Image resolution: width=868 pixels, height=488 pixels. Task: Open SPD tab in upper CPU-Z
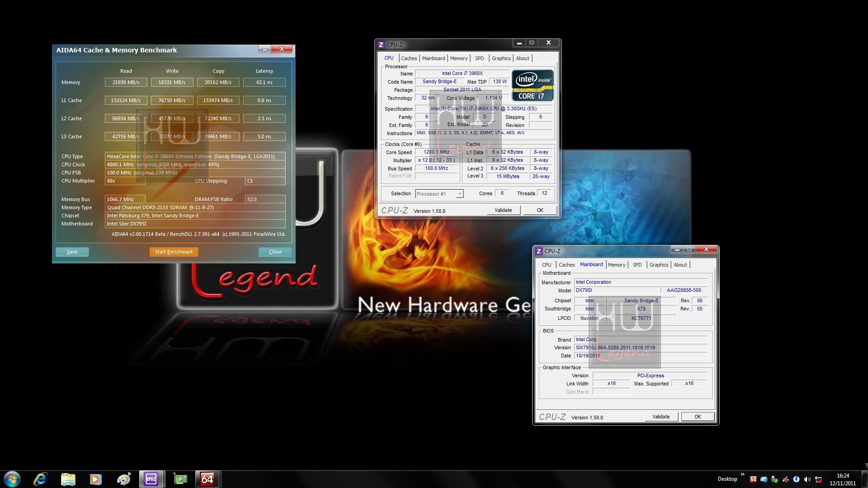point(480,58)
